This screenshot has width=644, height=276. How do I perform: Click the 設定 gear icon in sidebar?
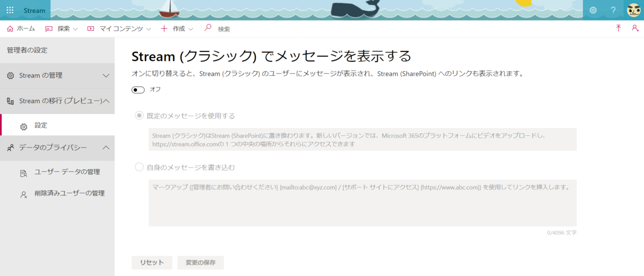pyautogui.click(x=24, y=127)
